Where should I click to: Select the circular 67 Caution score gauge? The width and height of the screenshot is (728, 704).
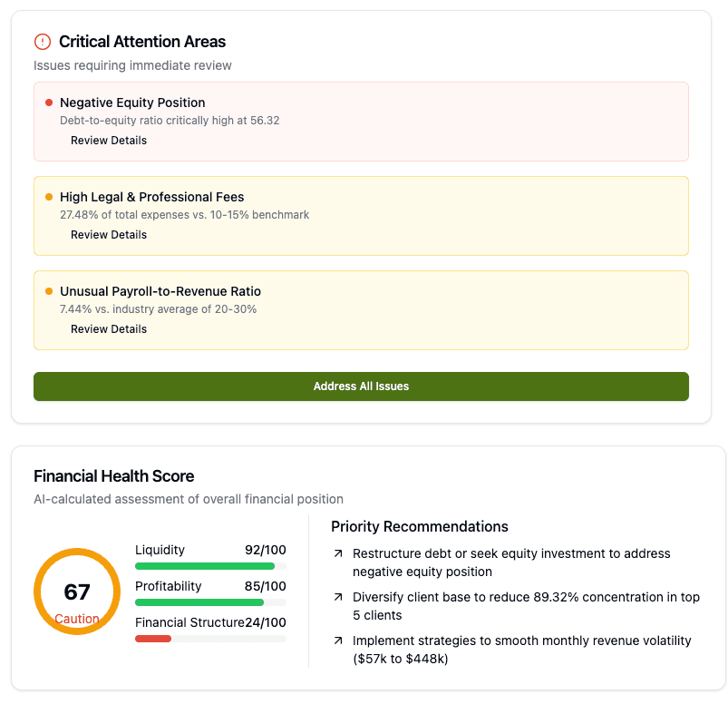pos(77,591)
